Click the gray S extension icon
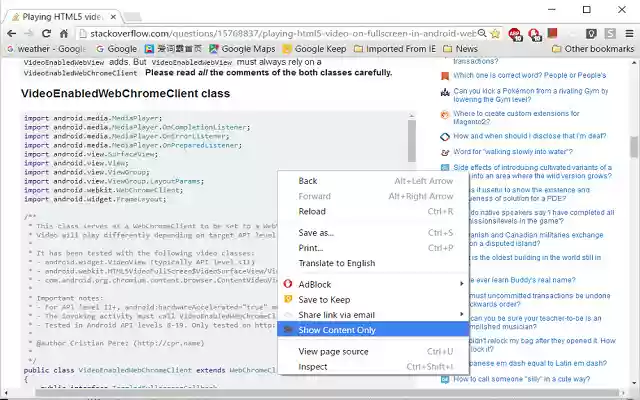This screenshot has width=640, height=400. [610, 33]
